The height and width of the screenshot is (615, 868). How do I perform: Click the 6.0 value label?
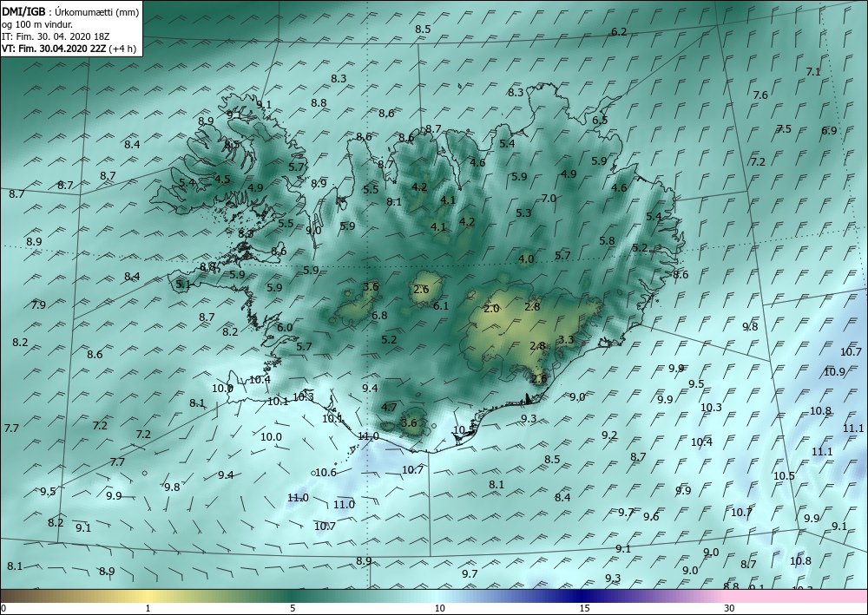pyautogui.click(x=285, y=328)
